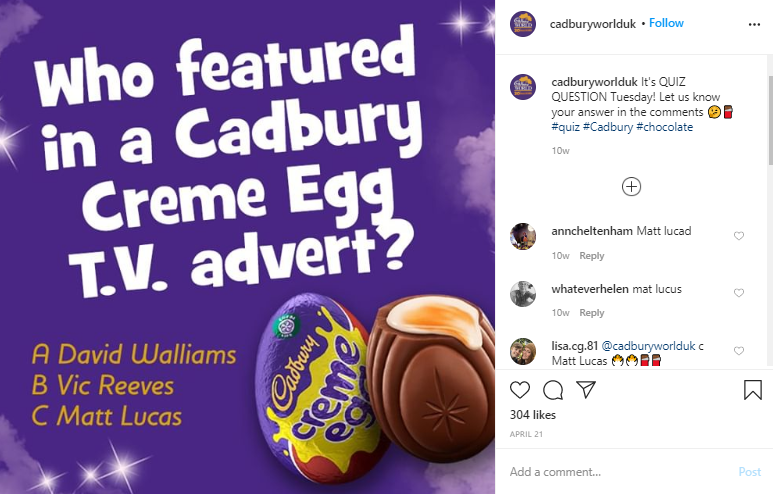Screen dimensions: 773x494
Task: Open the #chocolate hashtag link
Action: click(x=664, y=127)
